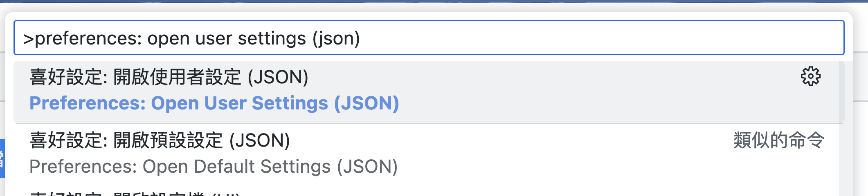This screenshot has height=196, width=868.
Task: Click the gear icon to configure keybinding
Action: 810,77
